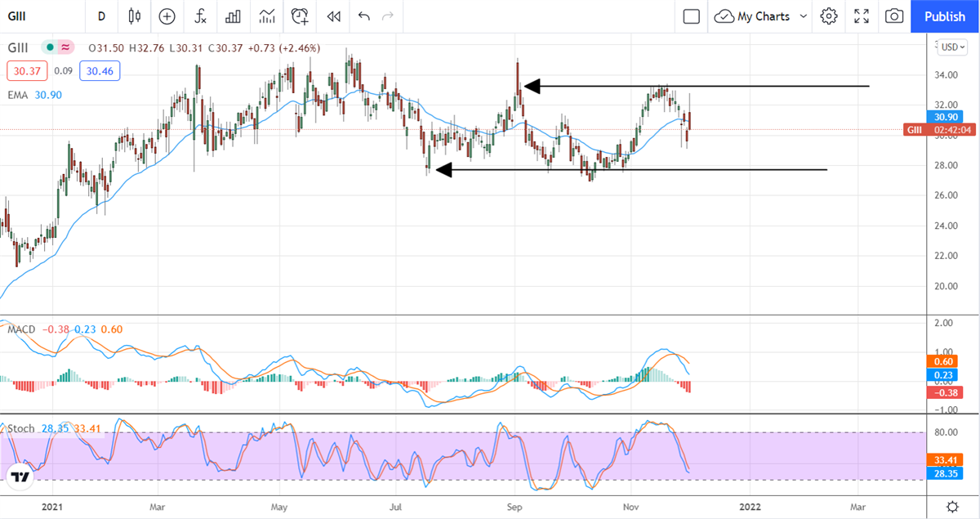The height and width of the screenshot is (519, 980).
Task: Click the compare symbol plus icon
Action: [167, 16]
